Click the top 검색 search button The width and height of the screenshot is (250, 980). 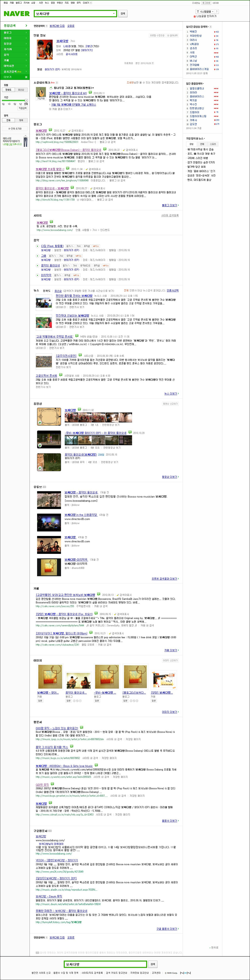point(123,14)
